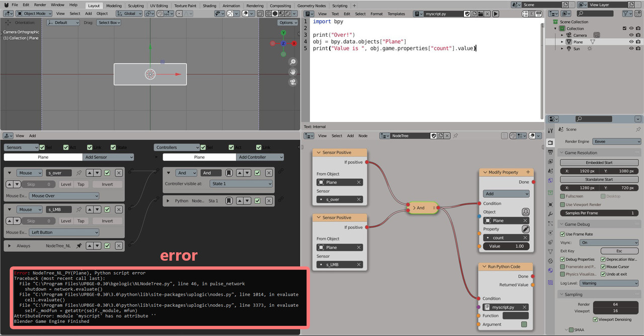644x336 pixels.
Task: Hide the Camera in viewport via eye
Action: (x=631, y=35)
